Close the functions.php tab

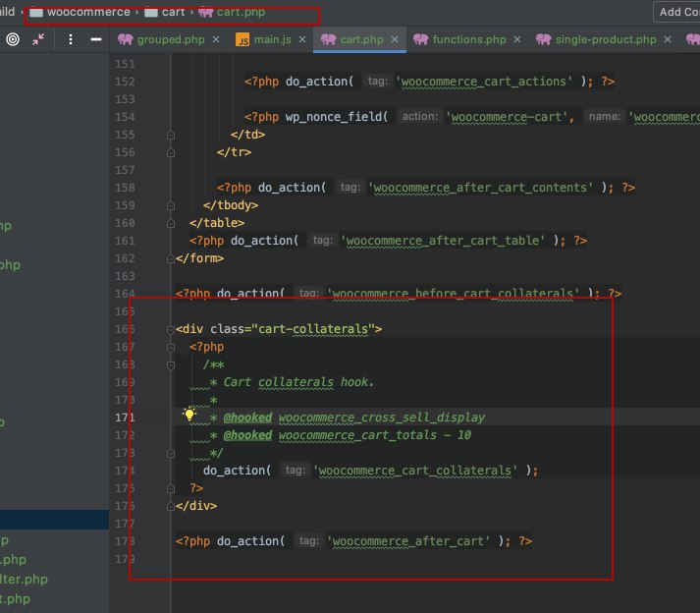point(517,39)
